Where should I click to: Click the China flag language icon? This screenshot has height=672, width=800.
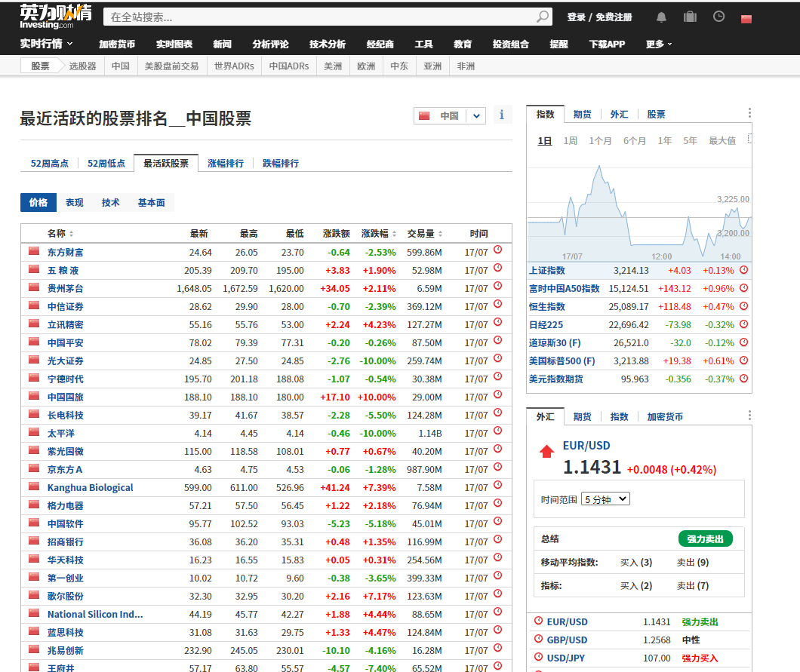pyautogui.click(x=746, y=17)
